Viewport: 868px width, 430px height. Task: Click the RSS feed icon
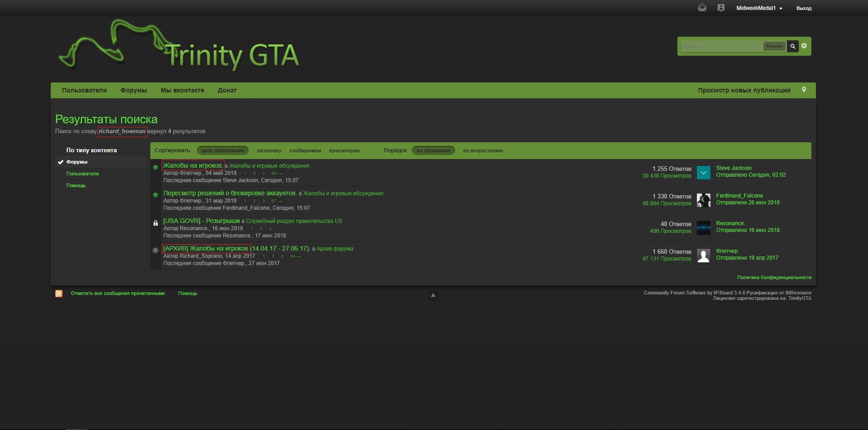(59, 294)
